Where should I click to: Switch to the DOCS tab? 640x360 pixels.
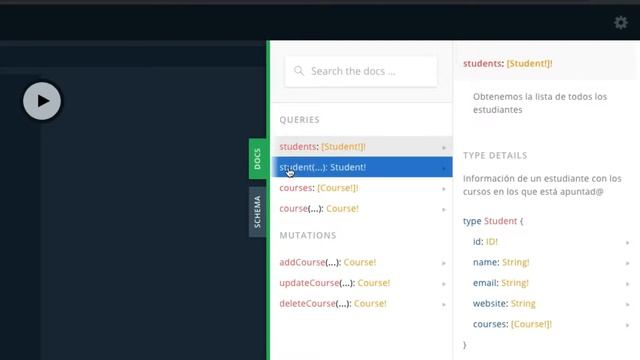(257, 159)
